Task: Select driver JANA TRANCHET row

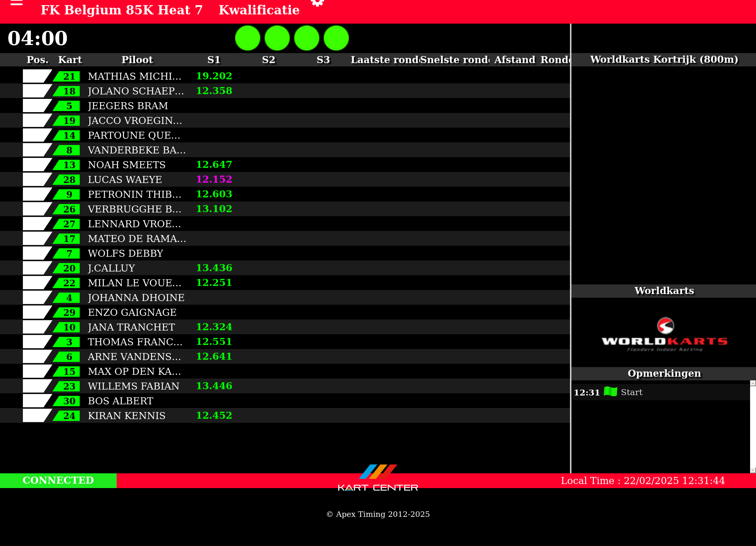Action: coord(131,327)
